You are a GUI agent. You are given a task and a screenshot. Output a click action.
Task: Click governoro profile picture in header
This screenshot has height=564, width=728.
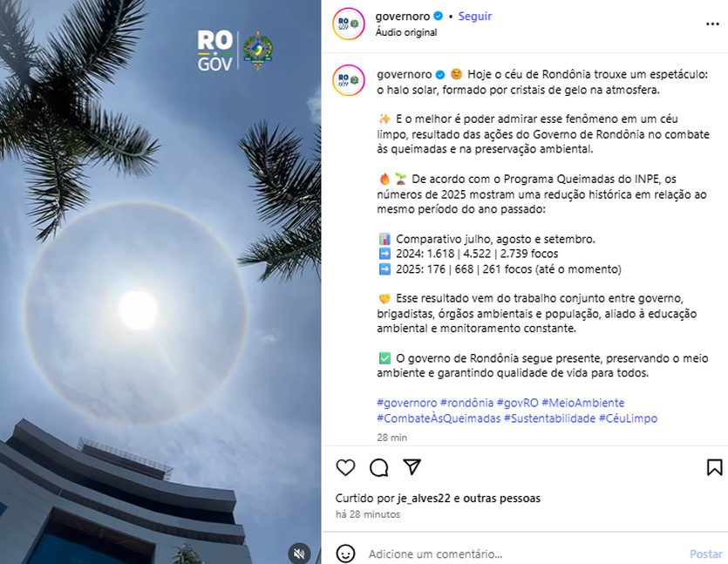tap(348, 24)
